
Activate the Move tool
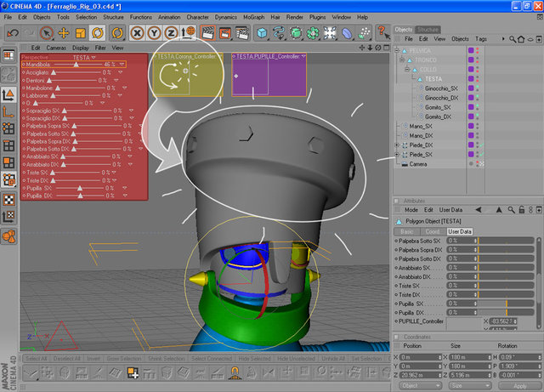[x=64, y=33]
